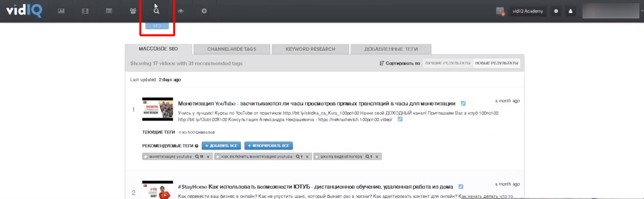644x199 pixels.
Task: Click 'ТЕКУЩИЕ ТЕГИ' label of first video
Action: coord(159,132)
